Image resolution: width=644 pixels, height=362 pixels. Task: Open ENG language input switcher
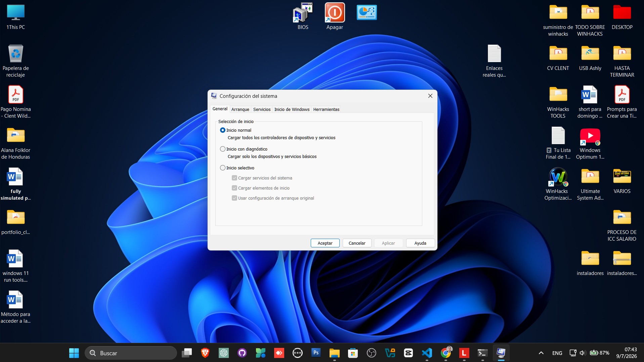[557, 353]
